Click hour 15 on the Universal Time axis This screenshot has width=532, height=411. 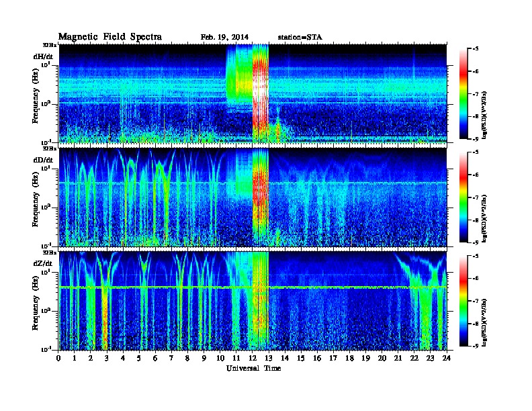coord(301,359)
